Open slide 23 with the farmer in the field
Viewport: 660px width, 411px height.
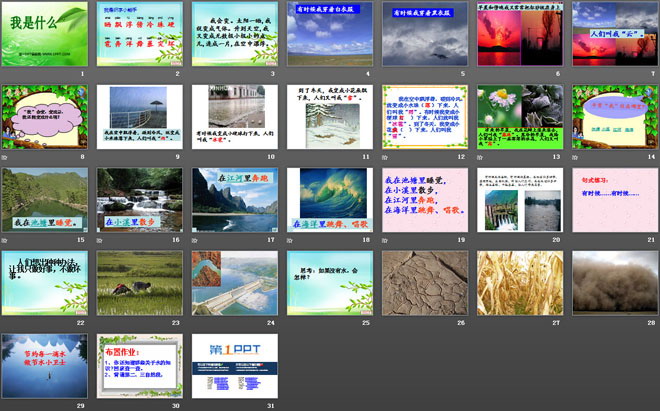point(138,282)
